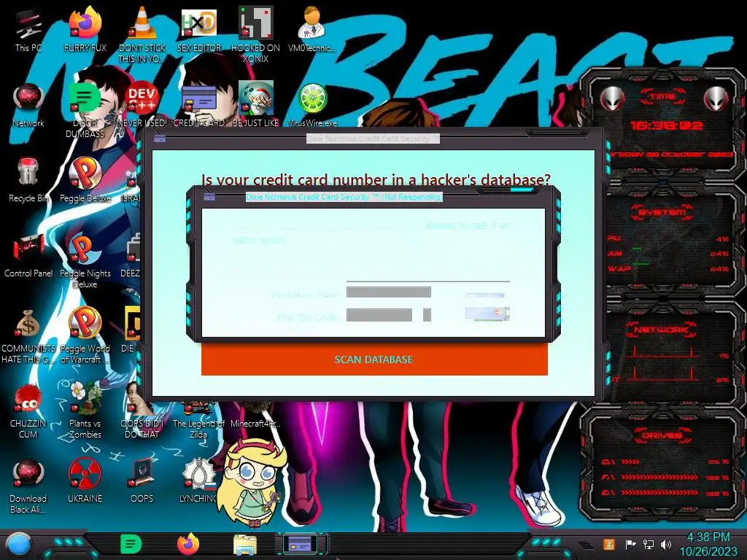747x560 pixels.
Task: Open the Recycle Bin
Action: (28, 181)
